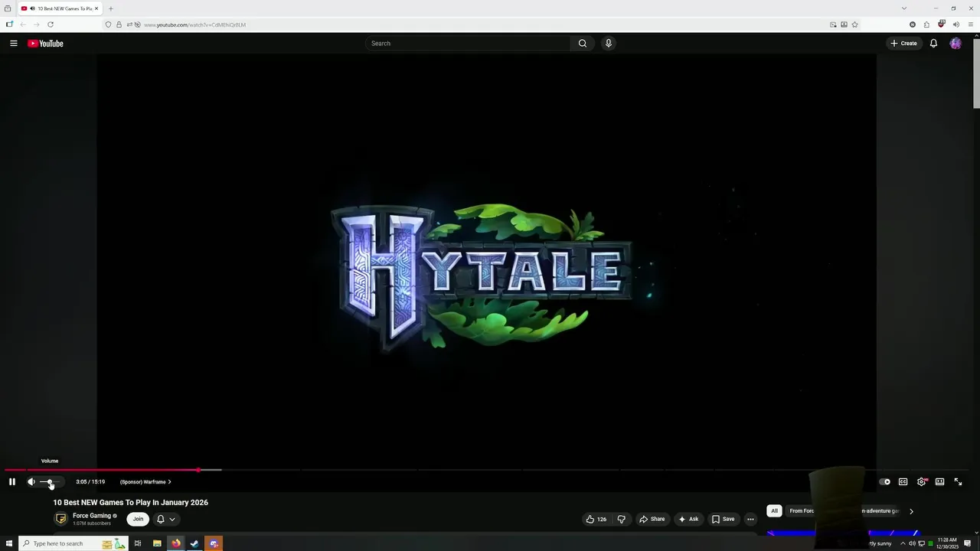Open File Explorer from taskbar
Screen dimensions: 980x551
(x=157, y=543)
